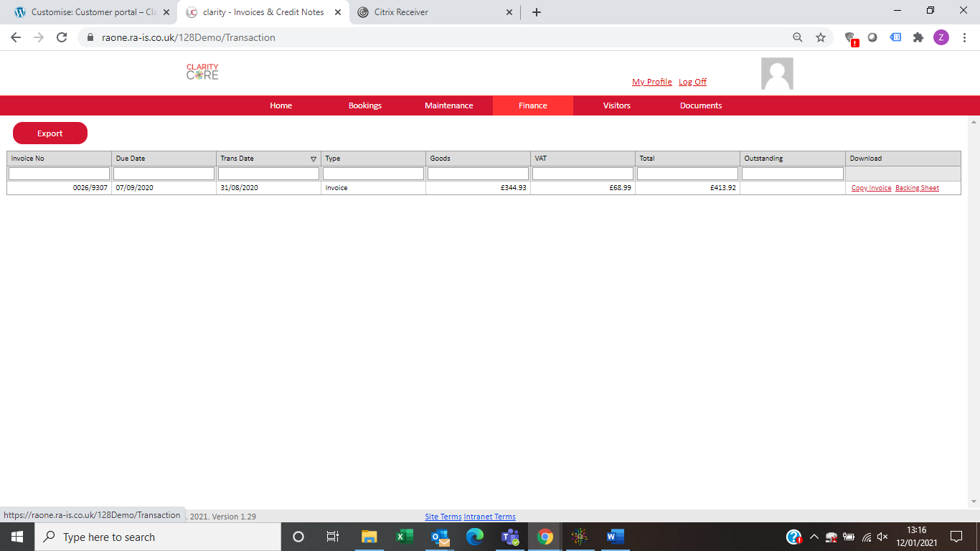The image size is (980, 551).
Task: Bookmark this page with the star icon
Action: [x=821, y=37]
